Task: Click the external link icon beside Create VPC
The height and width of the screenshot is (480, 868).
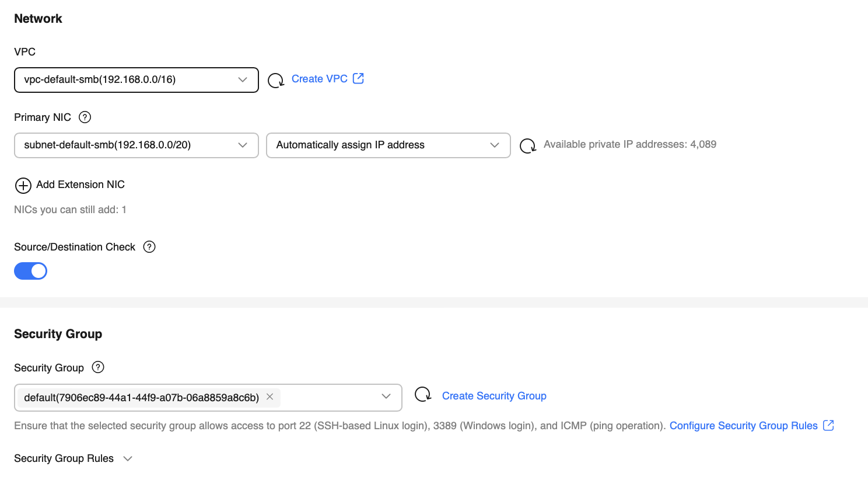Action: pos(358,78)
